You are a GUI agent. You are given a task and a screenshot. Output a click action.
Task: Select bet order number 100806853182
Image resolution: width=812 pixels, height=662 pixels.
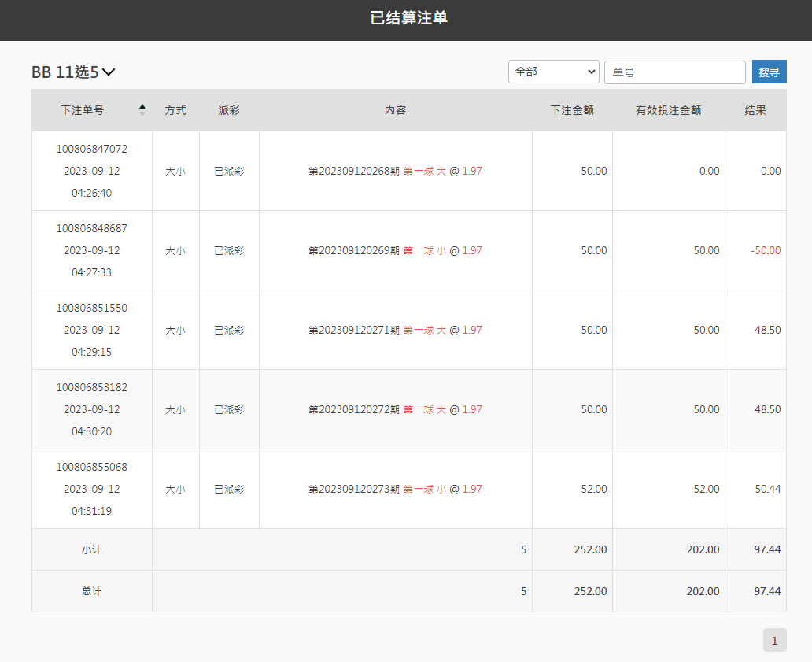[x=91, y=387]
